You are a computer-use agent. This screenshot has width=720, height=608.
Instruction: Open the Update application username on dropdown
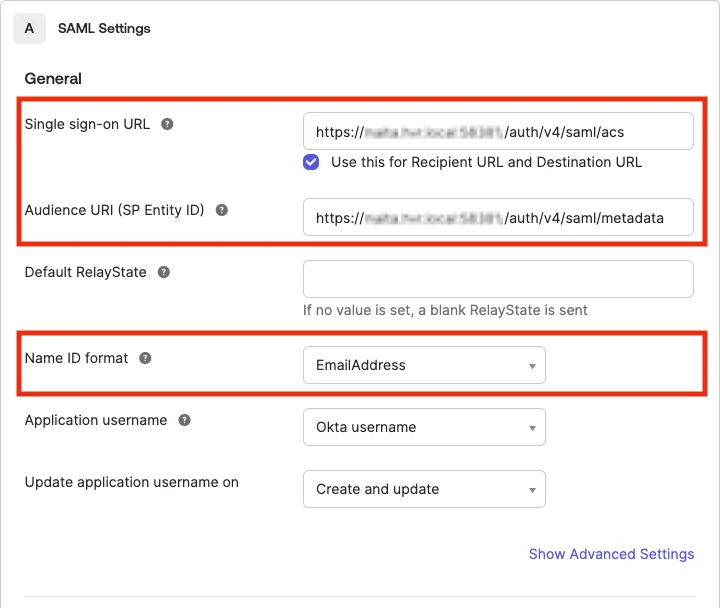coord(424,489)
